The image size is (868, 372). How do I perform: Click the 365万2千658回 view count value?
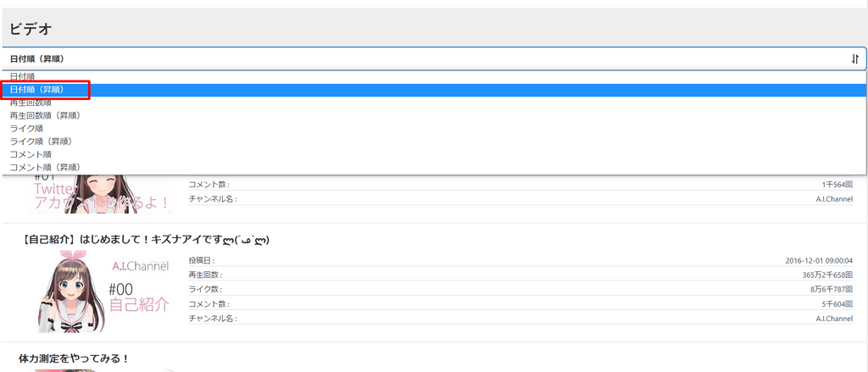pos(824,275)
